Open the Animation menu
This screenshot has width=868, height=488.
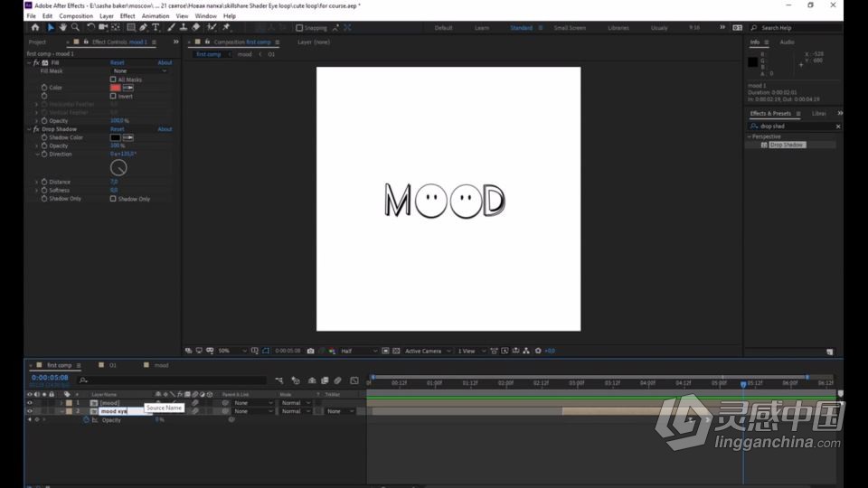pos(156,16)
